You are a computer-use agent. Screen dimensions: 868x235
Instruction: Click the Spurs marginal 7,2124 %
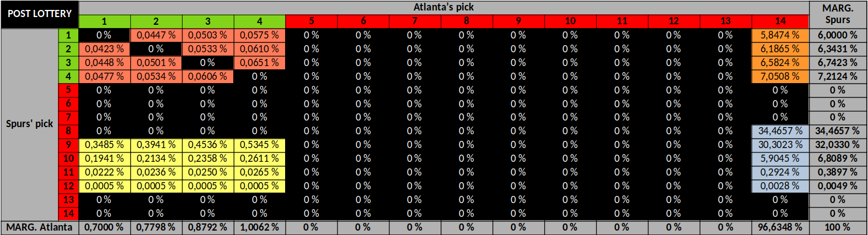point(837,76)
